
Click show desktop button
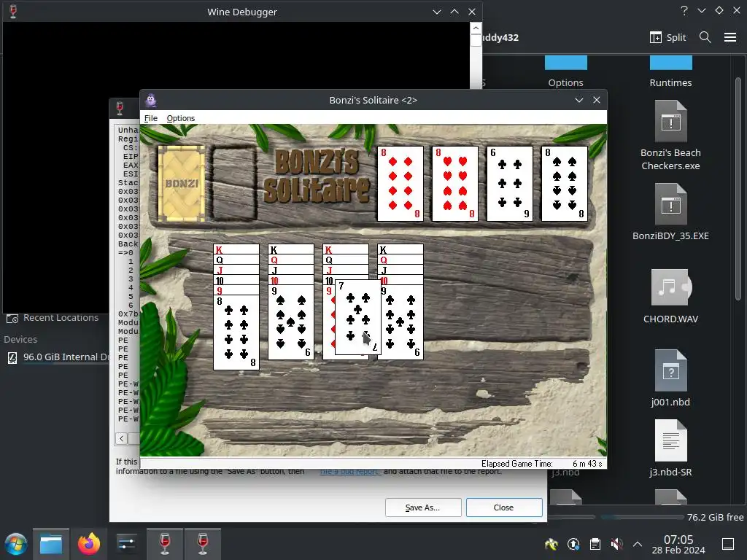click(x=728, y=544)
